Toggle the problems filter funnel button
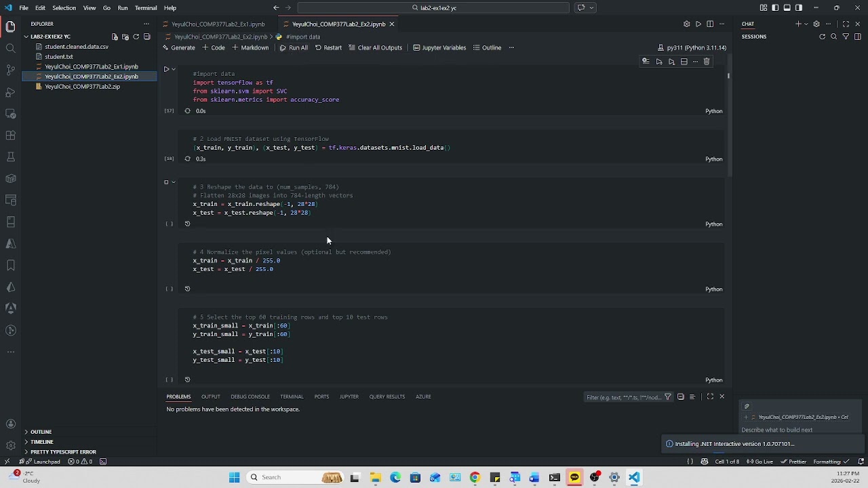Viewport: 868px width, 488px height. tap(668, 397)
